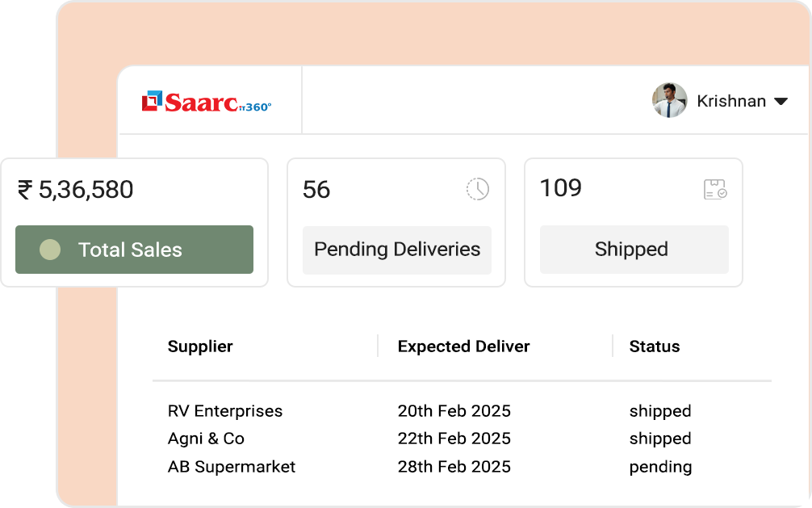
Task: Click the 20th Feb 2025 delivery date
Action: tap(454, 411)
